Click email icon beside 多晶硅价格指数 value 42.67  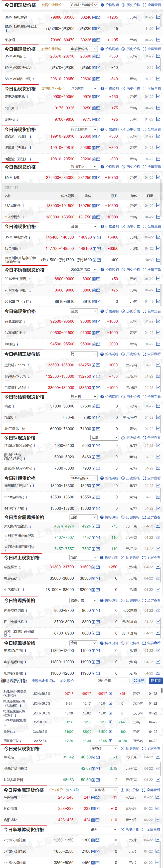[x=98, y=768]
